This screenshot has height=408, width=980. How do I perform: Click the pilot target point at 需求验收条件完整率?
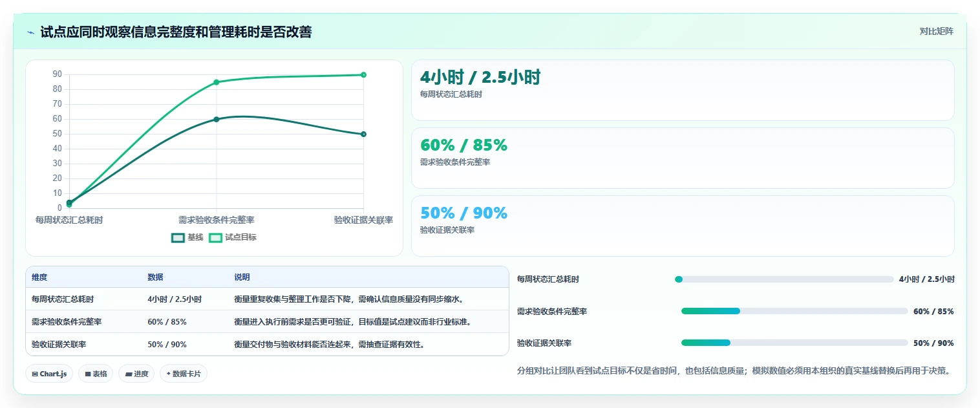(x=217, y=82)
